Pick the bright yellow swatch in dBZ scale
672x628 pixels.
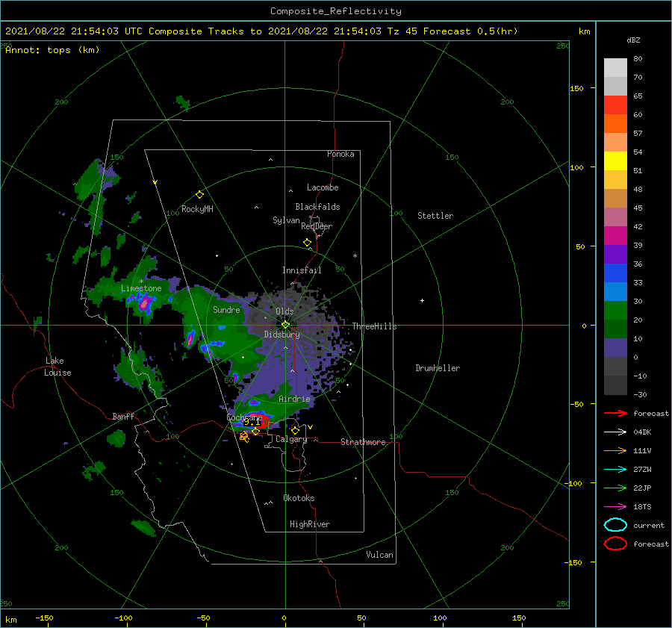(x=615, y=161)
